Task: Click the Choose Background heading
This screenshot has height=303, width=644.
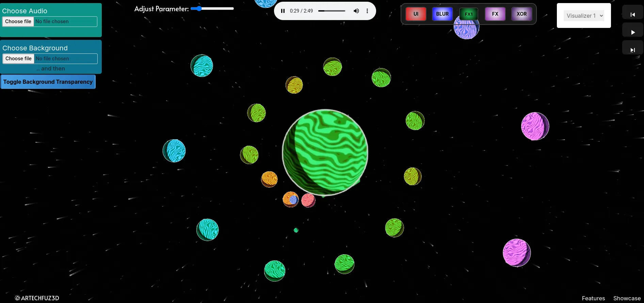Action: point(35,48)
